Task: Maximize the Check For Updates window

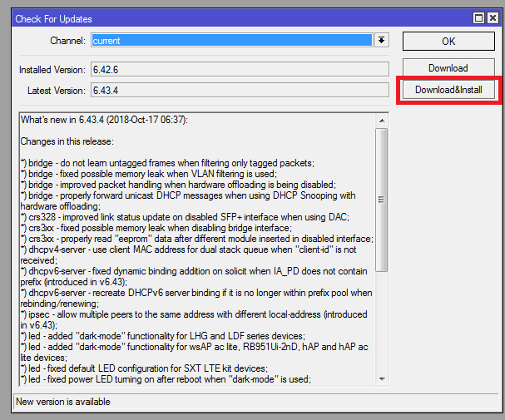Action: [478, 18]
